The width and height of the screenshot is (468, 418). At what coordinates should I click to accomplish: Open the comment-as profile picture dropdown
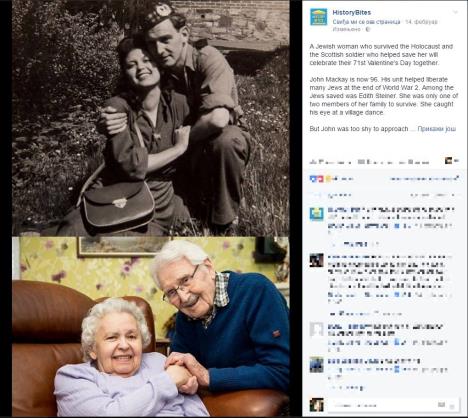coord(451,161)
